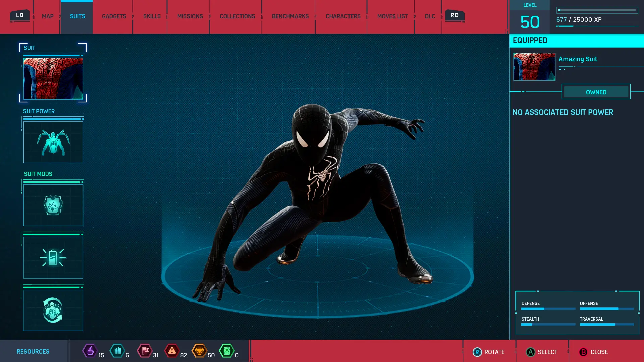The image size is (644, 362).
Task: Click the purple research token icon
Action: pos(90,351)
